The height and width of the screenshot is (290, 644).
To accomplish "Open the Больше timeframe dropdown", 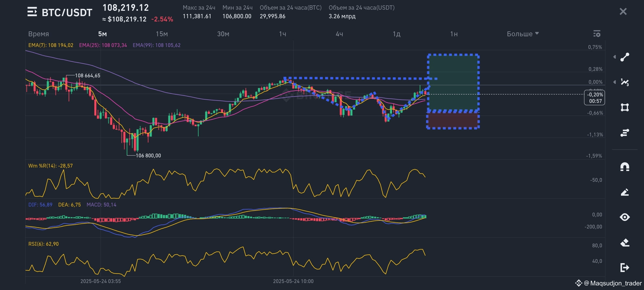I will [x=523, y=34].
